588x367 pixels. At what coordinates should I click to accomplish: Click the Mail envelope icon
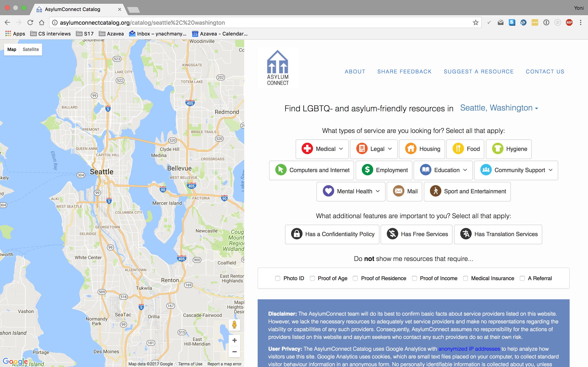(399, 191)
